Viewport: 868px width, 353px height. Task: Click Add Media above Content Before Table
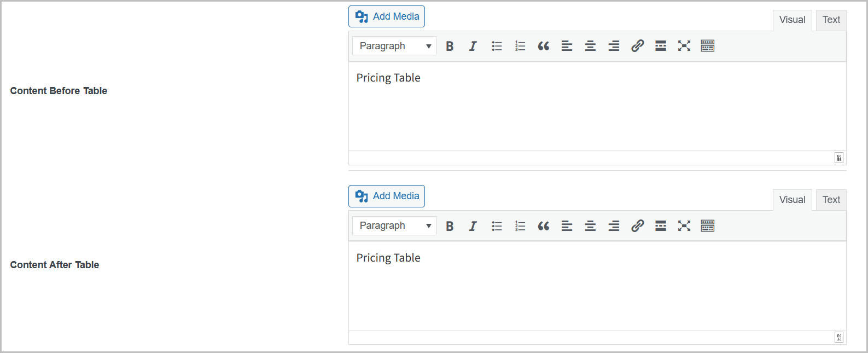pyautogui.click(x=387, y=16)
